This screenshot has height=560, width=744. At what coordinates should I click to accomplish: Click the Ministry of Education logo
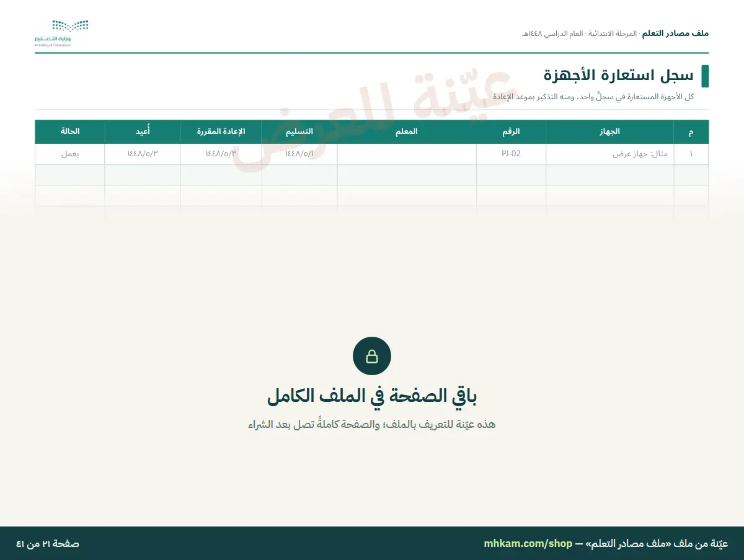[61, 33]
